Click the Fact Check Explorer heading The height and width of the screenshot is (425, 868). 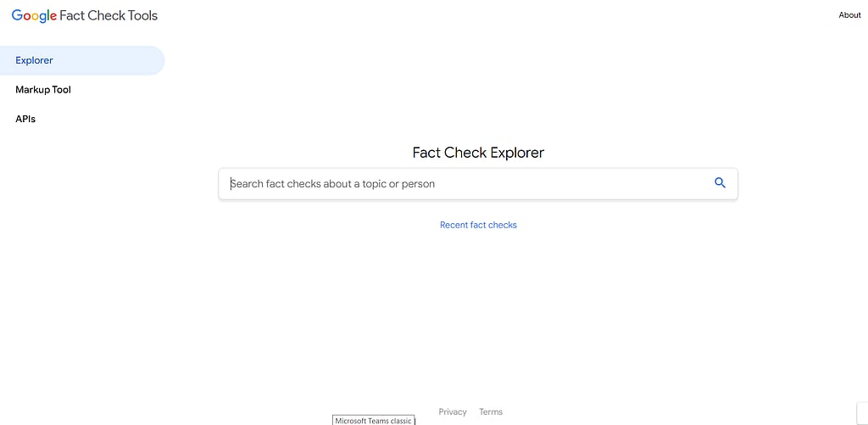coord(478,153)
